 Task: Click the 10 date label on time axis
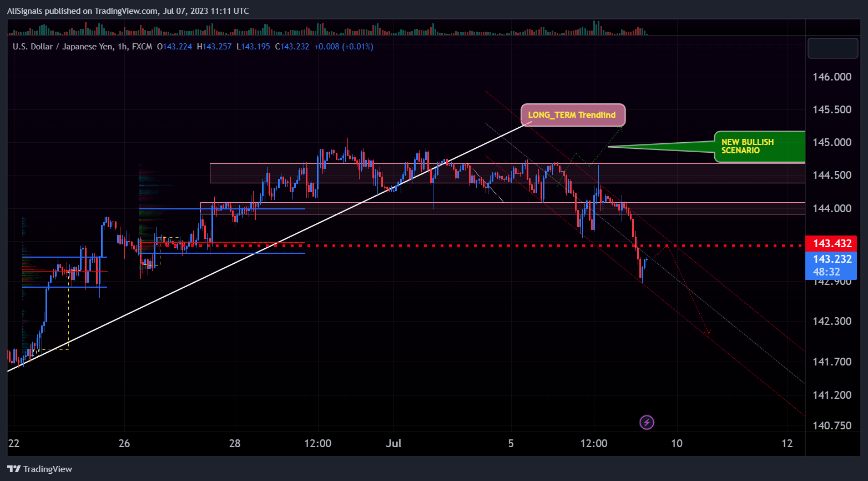(x=677, y=443)
